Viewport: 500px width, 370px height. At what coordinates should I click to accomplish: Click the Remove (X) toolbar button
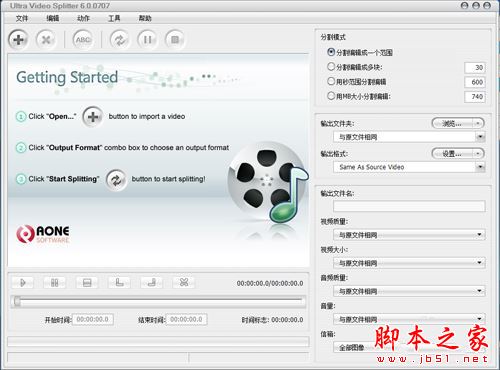(46, 40)
